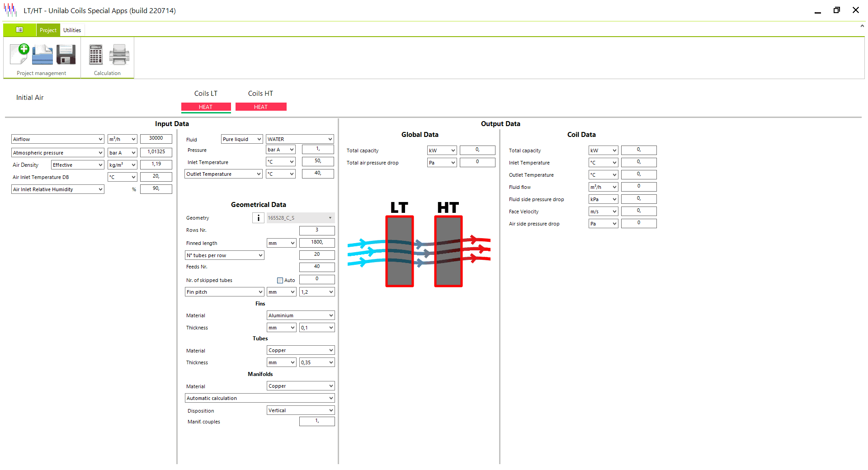Click the Airflow value field showing 30000
868x470 pixels.
point(156,139)
